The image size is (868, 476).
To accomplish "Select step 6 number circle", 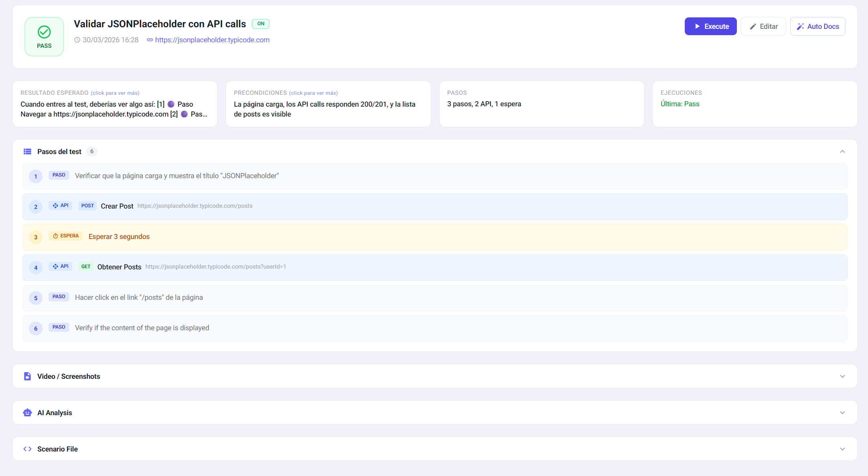I will pyautogui.click(x=36, y=328).
